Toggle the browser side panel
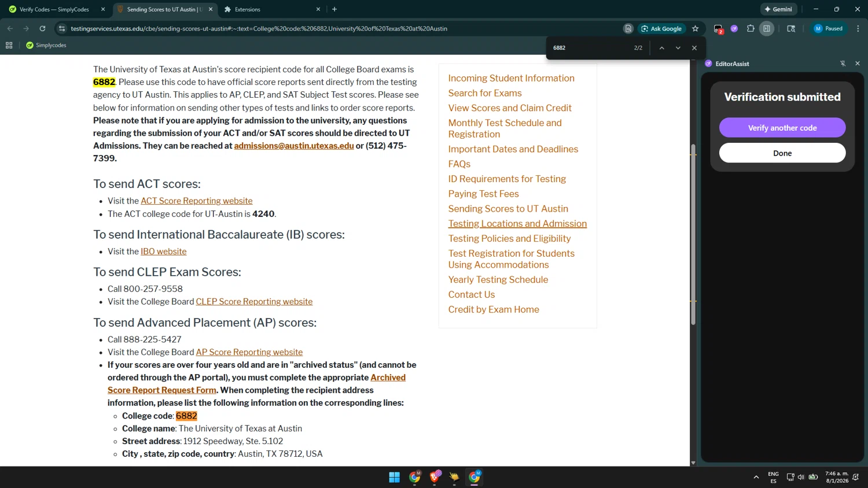The width and height of the screenshot is (868, 488). tap(767, 28)
